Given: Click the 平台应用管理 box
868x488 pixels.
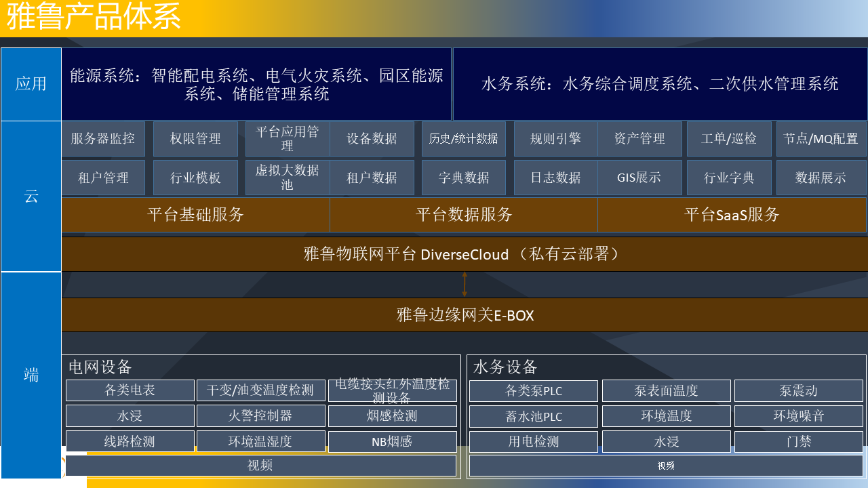Looking at the screenshot, I should (x=288, y=139).
